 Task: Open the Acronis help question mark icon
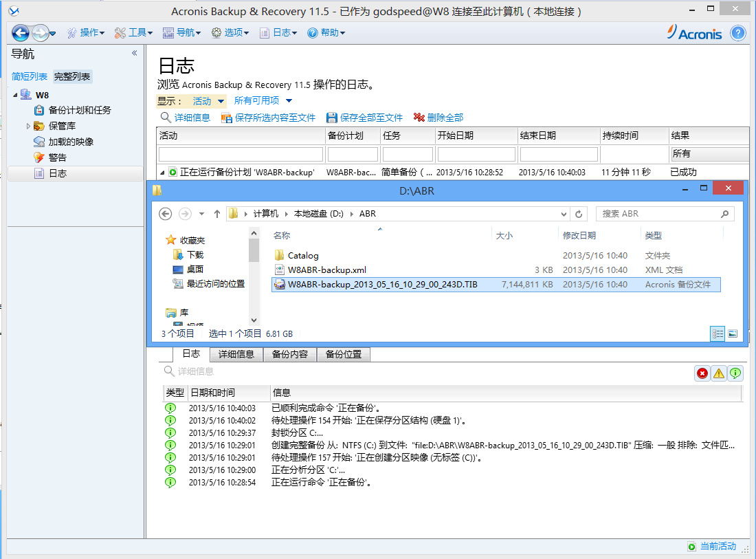click(737, 33)
